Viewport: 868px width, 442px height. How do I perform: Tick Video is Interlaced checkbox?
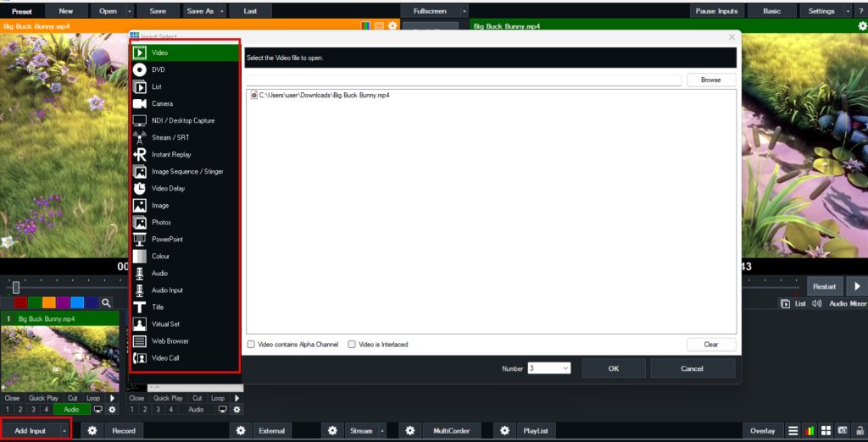point(352,344)
